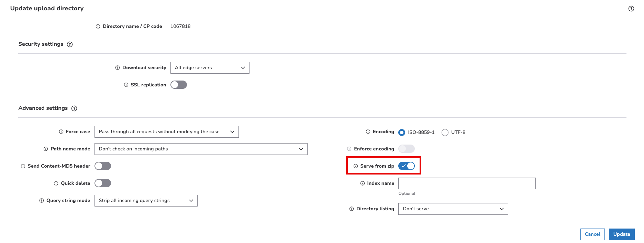Click the help icon beside Advanced settings
644x243 pixels.
74,108
